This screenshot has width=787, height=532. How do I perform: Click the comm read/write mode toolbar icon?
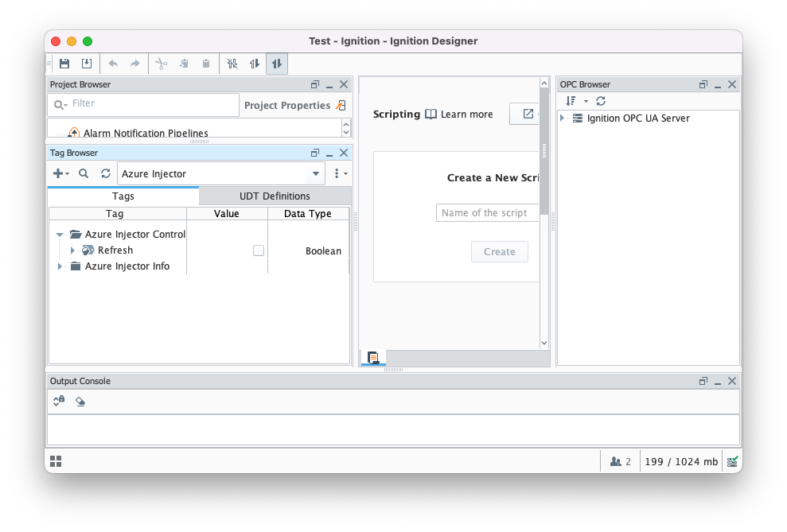[277, 64]
